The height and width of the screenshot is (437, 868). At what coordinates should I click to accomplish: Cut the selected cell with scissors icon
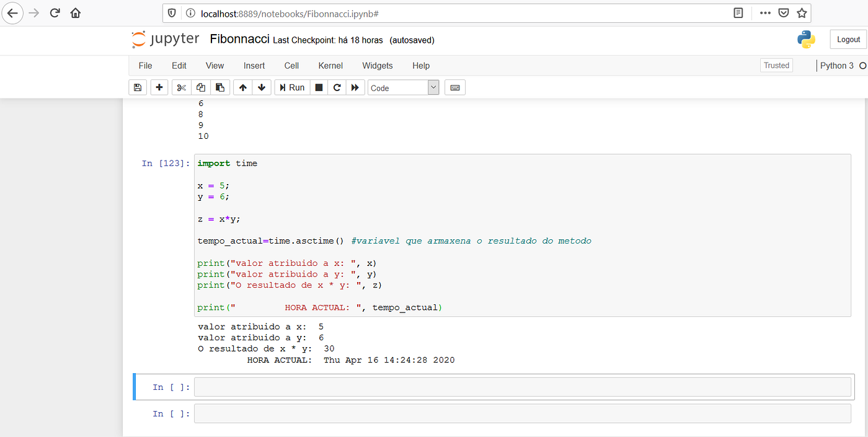point(180,87)
